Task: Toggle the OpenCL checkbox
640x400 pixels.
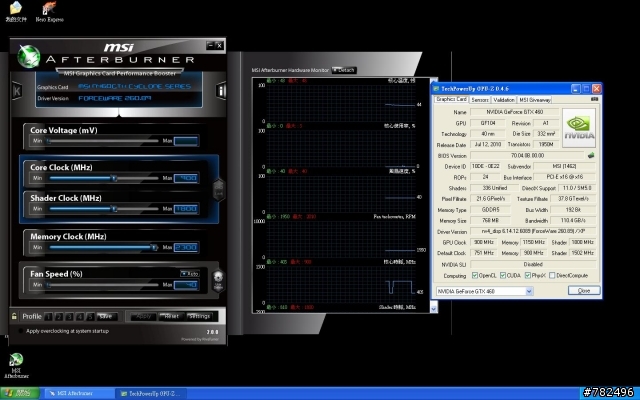Action: point(475,276)
